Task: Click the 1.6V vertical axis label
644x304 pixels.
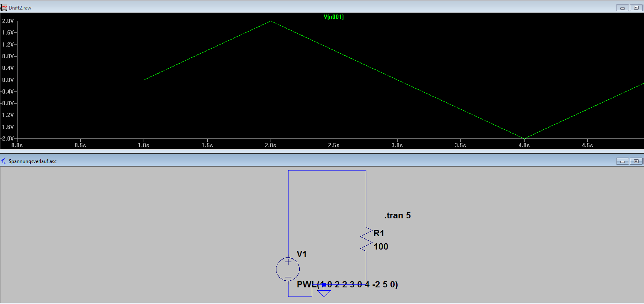Action: (8, 32)
